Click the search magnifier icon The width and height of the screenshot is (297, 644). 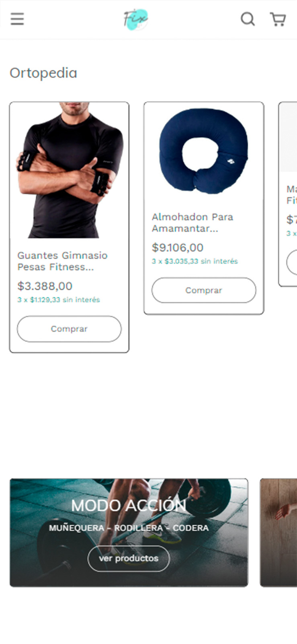click(248, 19)
